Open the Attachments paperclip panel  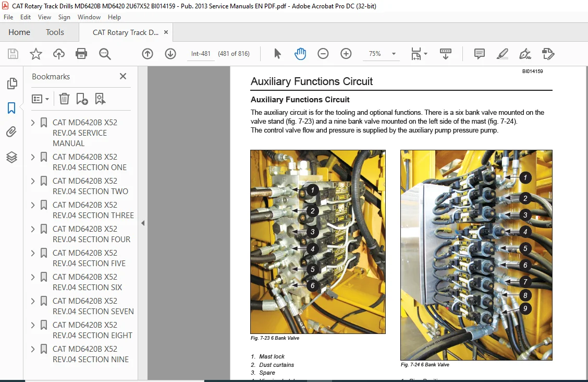pyautogui.click(x=11, y=132)
